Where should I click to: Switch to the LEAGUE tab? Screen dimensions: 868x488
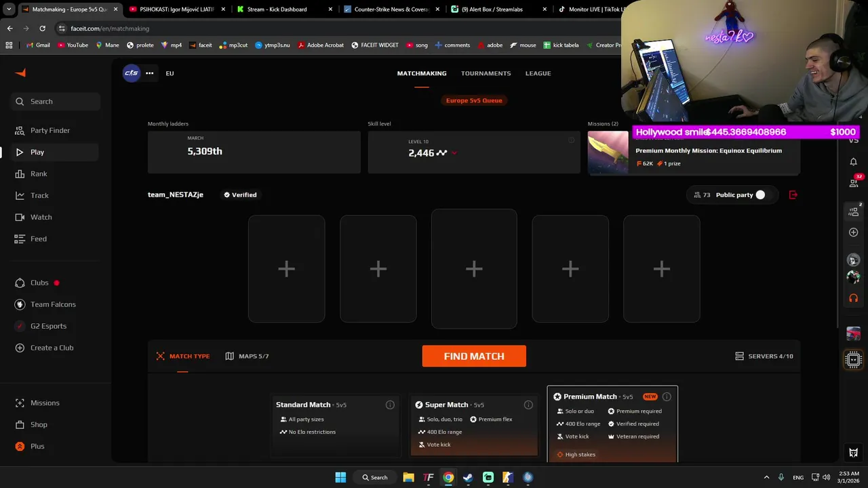(538, 73)
